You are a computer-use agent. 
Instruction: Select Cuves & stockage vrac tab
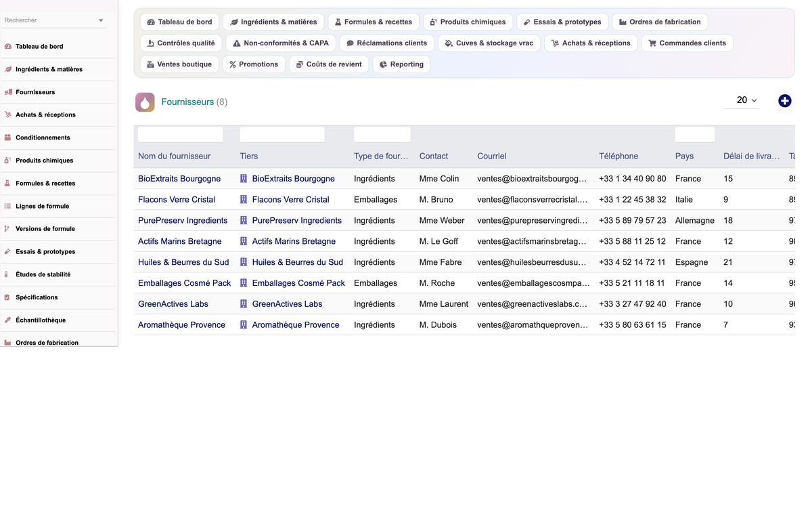click(489, 43)
